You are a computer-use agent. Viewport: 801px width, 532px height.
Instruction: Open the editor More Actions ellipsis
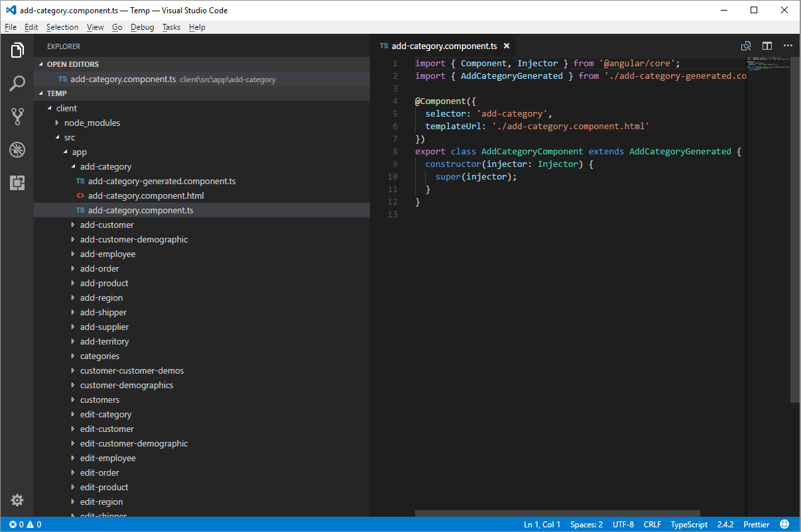tap(788, 46)
